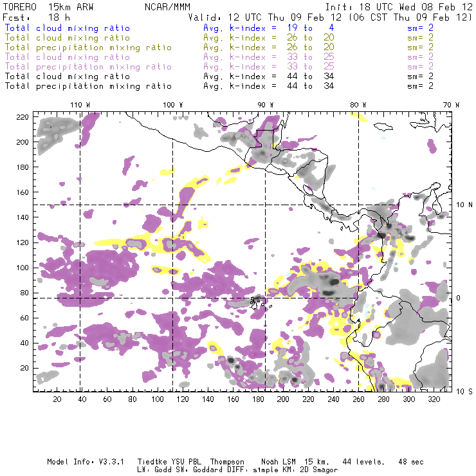Click the "80 W" longitude label

coord(358,105)
